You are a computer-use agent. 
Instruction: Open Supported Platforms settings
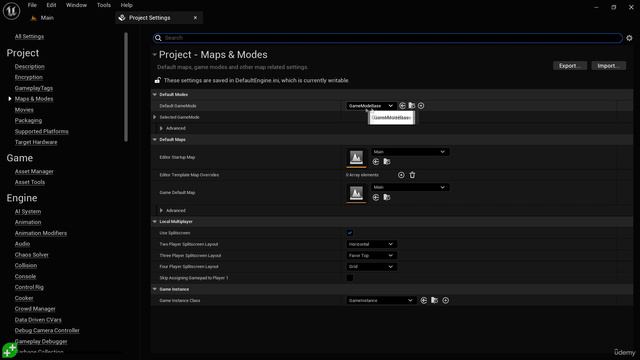pos(41,131)
